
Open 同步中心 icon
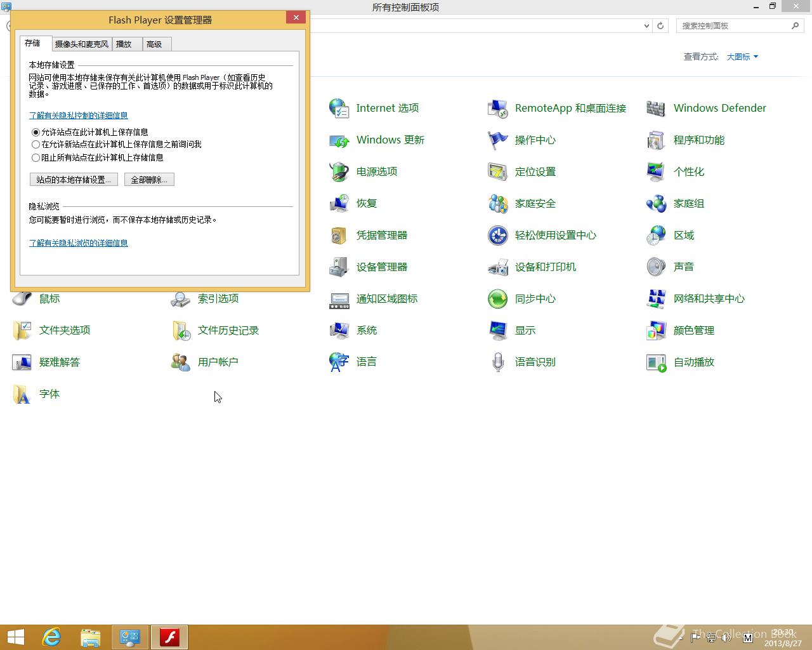[x=498, y=298]
